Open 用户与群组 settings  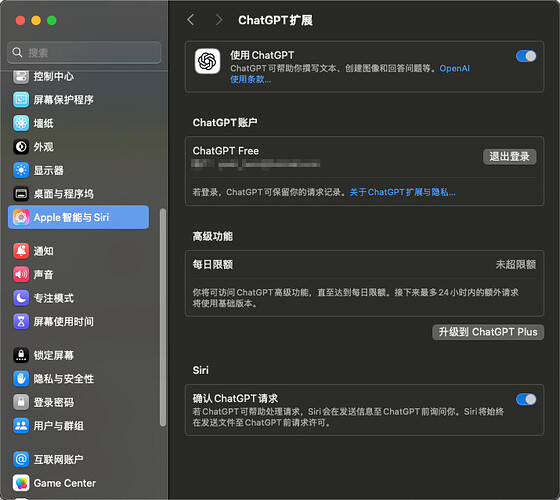click(79, 426)
